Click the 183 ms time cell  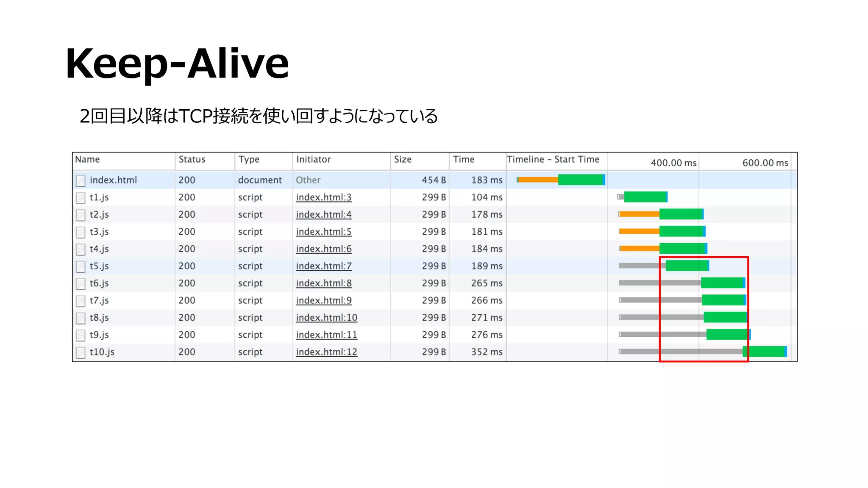pyautogui.click(x=487, y=180)
